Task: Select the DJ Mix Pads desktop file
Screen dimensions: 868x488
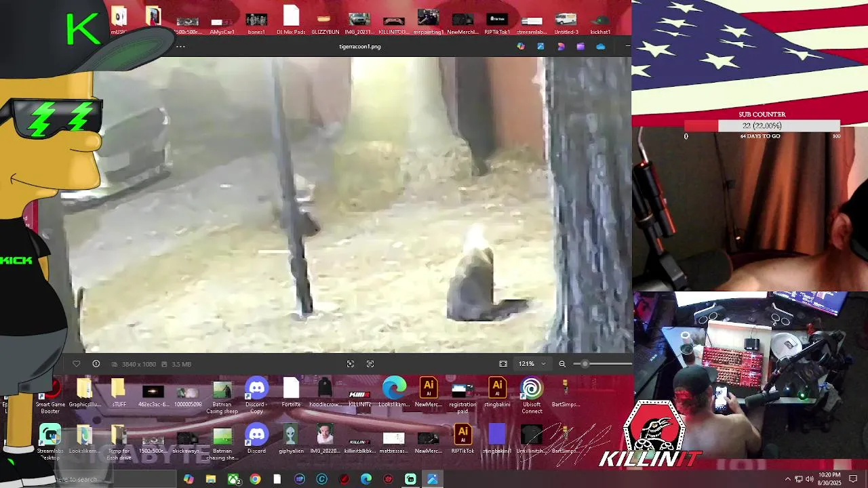Action: (291, 20)
